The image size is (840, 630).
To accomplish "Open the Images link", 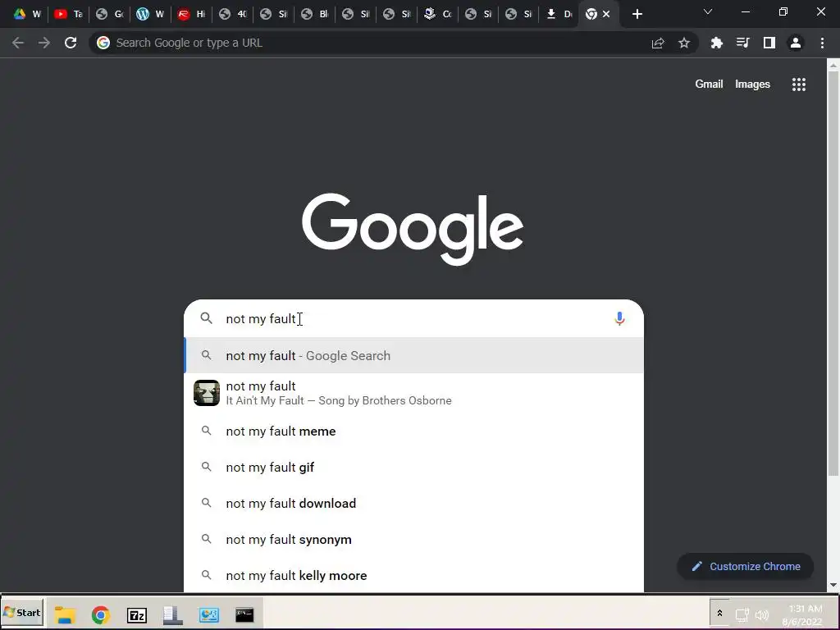I will pos(752,84).
